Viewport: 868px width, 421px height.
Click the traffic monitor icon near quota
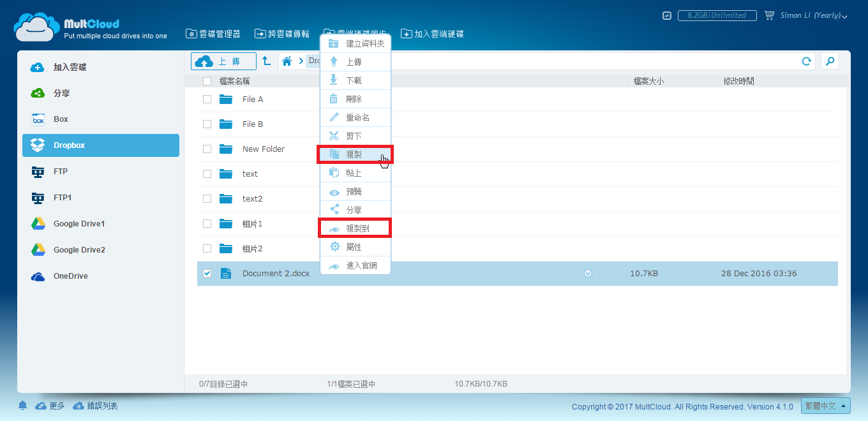(667, 15)
